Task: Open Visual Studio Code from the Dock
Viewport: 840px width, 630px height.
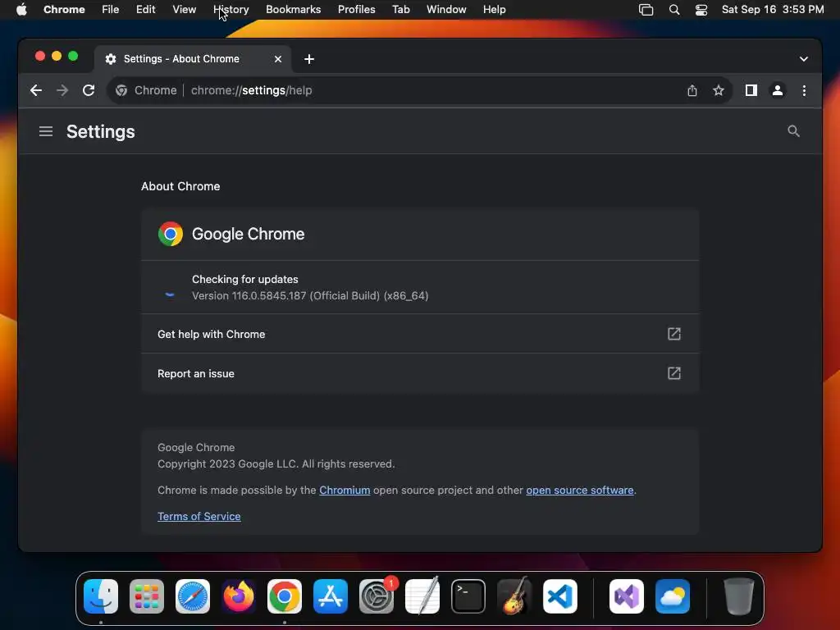Action: tap(559, 596)
